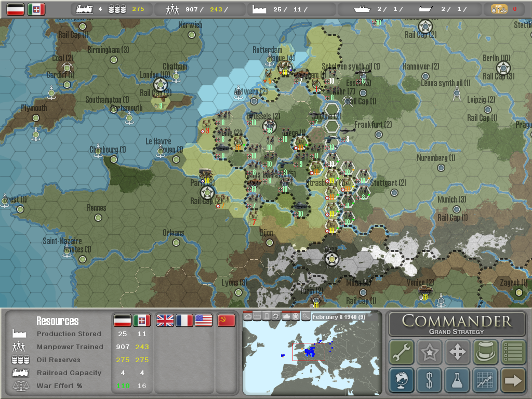Click the Lyons city marker

(238, 292)
